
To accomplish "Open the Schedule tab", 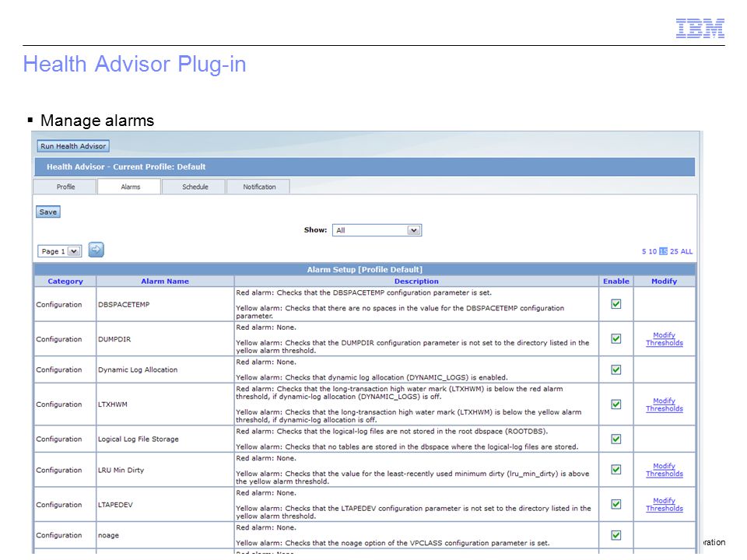I will click(x=195, y=187).
